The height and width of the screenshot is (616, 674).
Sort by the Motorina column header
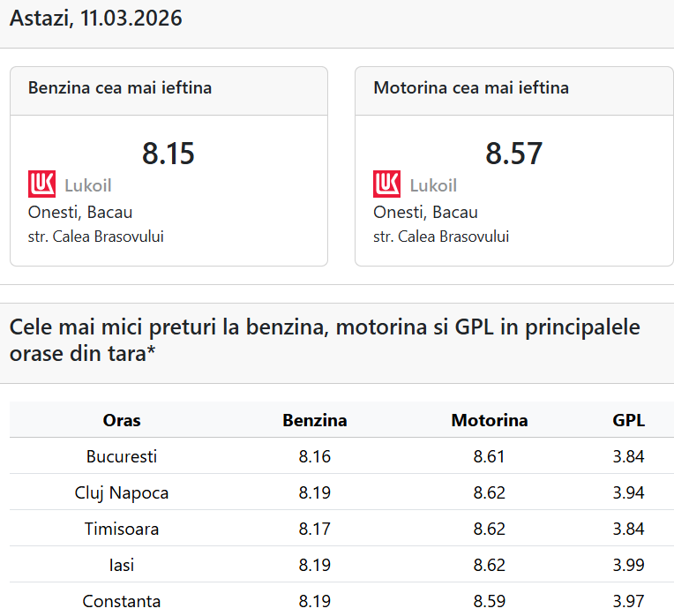[x=490, y=421]
